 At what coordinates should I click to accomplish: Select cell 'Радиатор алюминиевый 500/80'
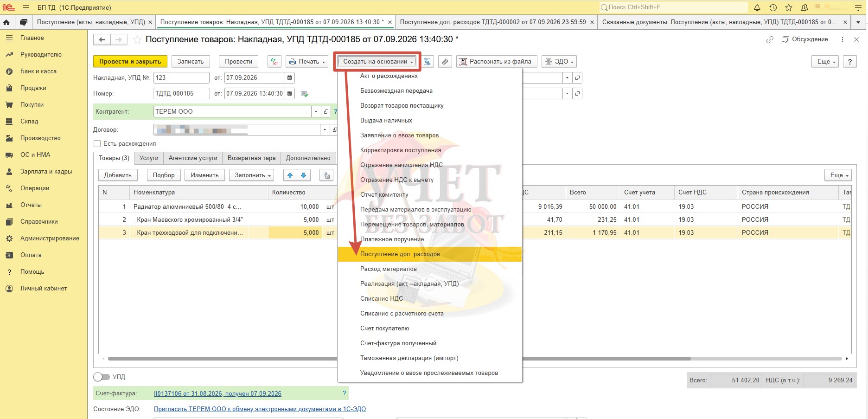[198, 206]
